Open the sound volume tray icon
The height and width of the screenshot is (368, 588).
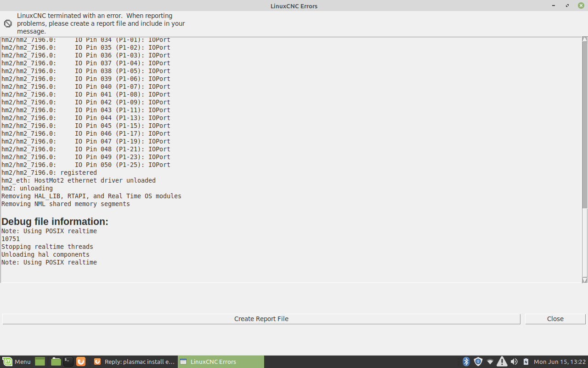click(514, 362)
